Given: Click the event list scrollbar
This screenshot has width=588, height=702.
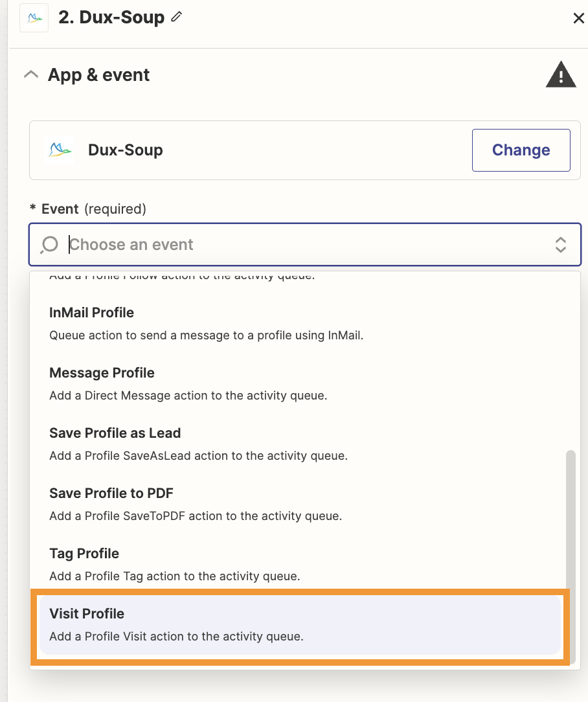Looking at the screenshot, I should [x=571, y=518].
